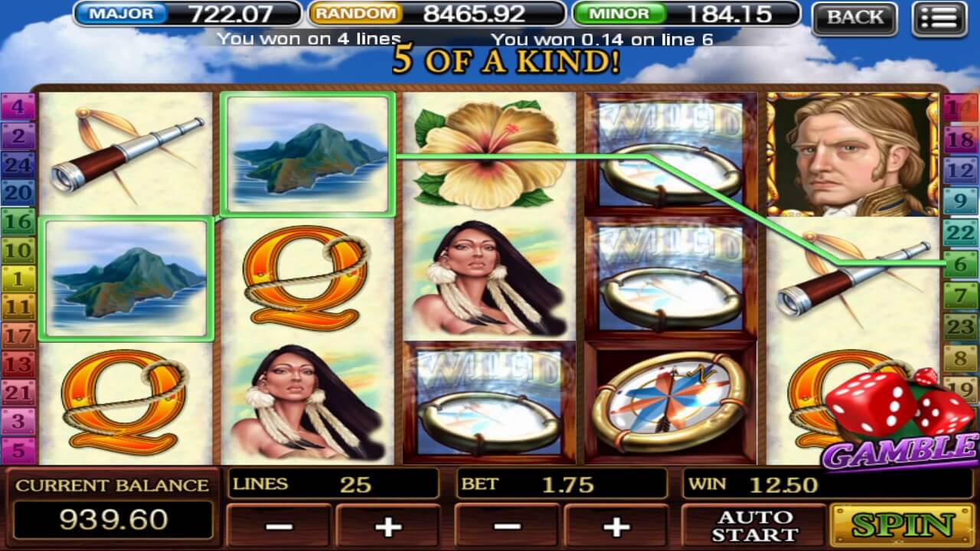Select the large compass rose symbol
The width and height of the screenshot is (980, 551).
click(x=669, y=403)
